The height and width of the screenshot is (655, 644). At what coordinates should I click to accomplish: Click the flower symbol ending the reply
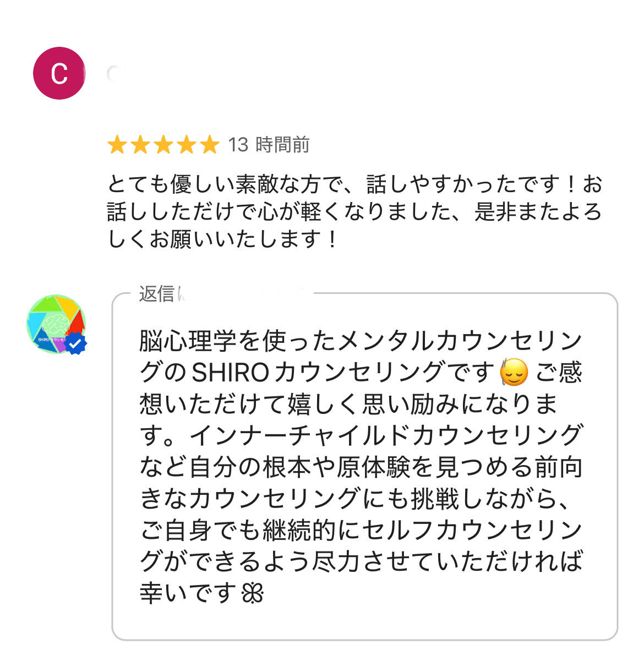click(253, 593)
